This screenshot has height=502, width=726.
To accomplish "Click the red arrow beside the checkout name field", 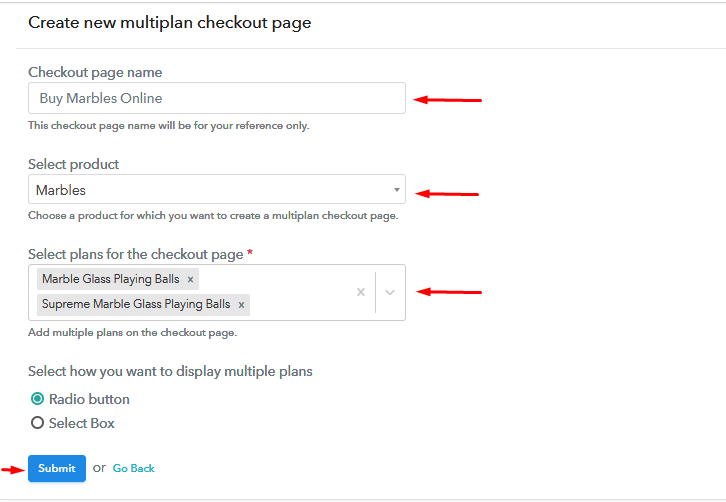I will coord(448,99).
